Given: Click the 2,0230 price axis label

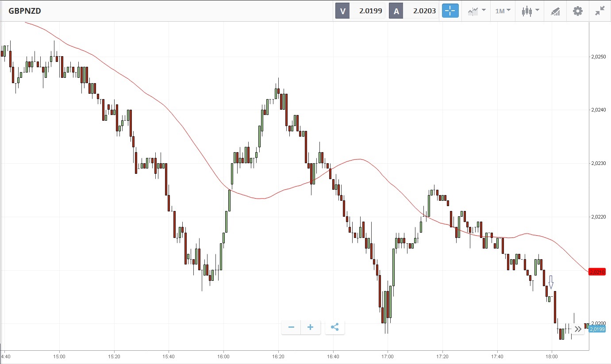Looking at the screenshot, I should 598,163.
